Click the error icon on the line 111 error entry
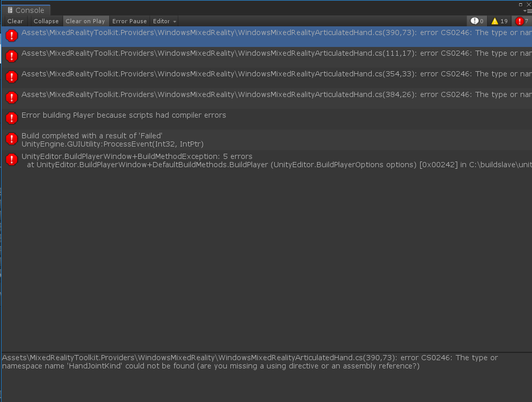The height and width of the screenshot is (402, 532). click(11, 56)
